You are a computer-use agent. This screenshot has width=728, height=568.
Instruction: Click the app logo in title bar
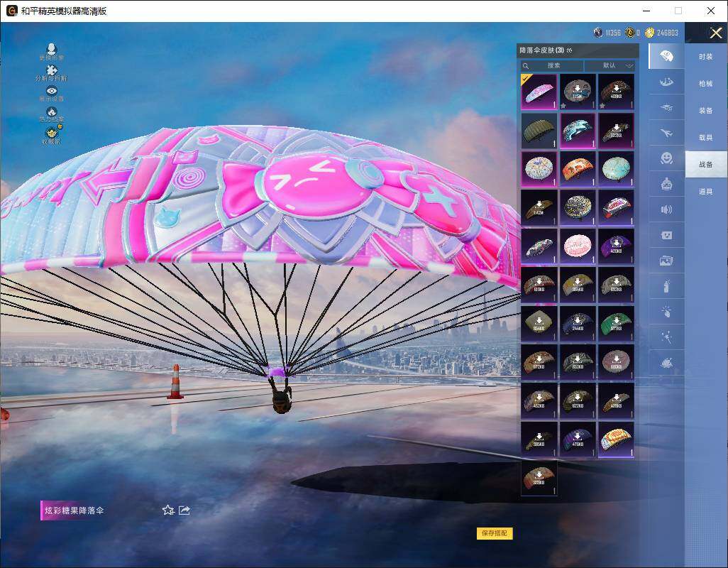pyautogui.click(x=11, y=11)
